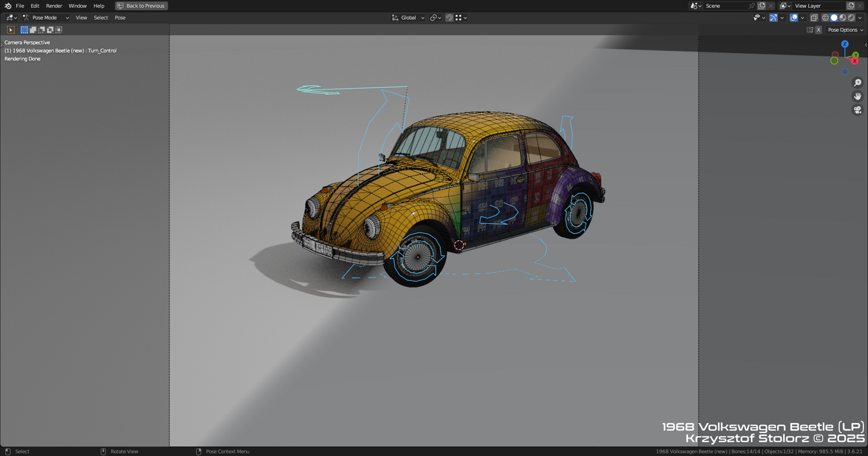The image size is (868, 456).
Task: Switch to Rendered viewport shading
Action: 851,18
